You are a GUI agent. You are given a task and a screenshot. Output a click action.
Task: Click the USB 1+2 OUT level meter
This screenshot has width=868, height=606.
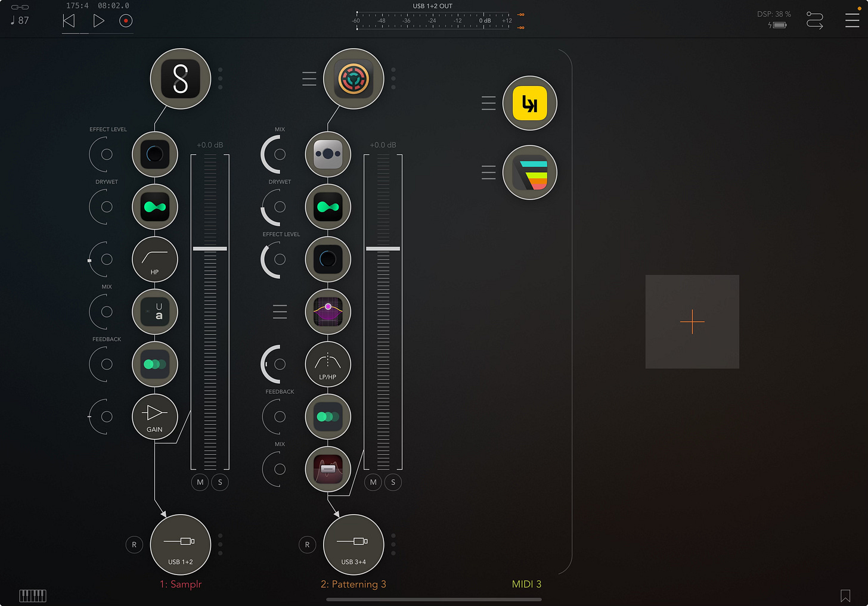[433, 20]
